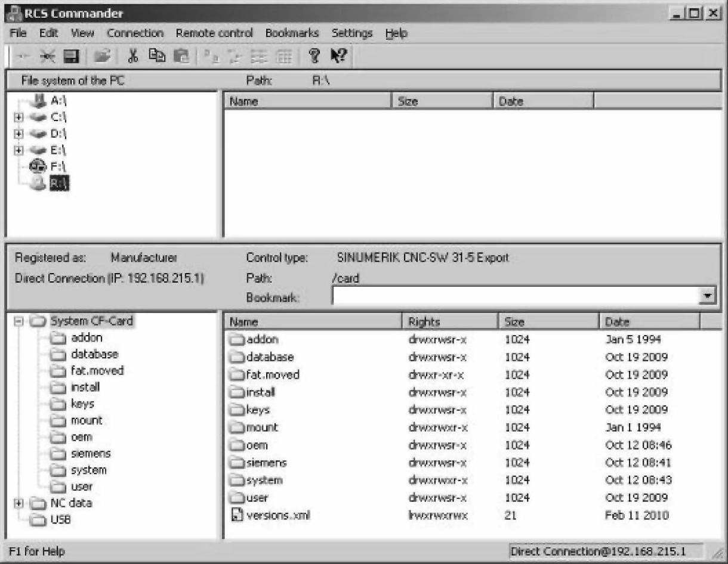Open the Edit menu
The width and height of the screenshot is (728, 564).
pyautogui.click(x=48, y=33)
